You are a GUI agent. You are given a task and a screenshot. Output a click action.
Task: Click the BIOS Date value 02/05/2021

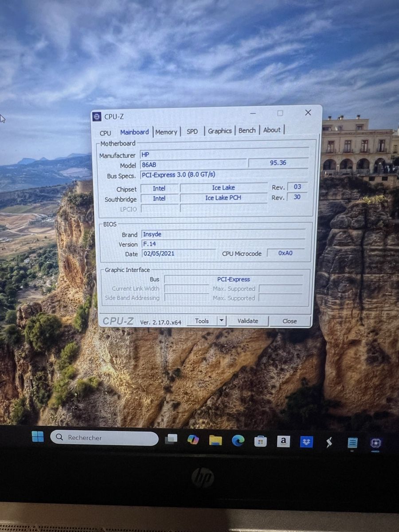(179, 254)
